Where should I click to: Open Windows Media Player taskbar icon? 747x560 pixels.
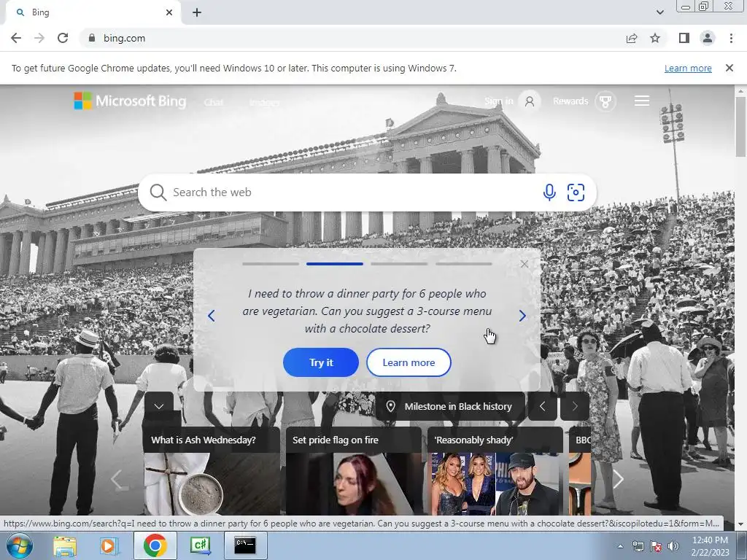(x=109, y=545)
